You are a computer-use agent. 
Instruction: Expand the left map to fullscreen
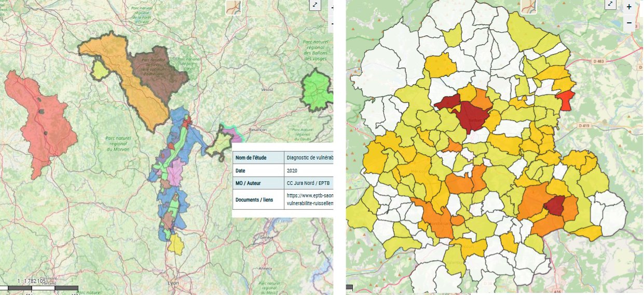click(x=315, y=5)
